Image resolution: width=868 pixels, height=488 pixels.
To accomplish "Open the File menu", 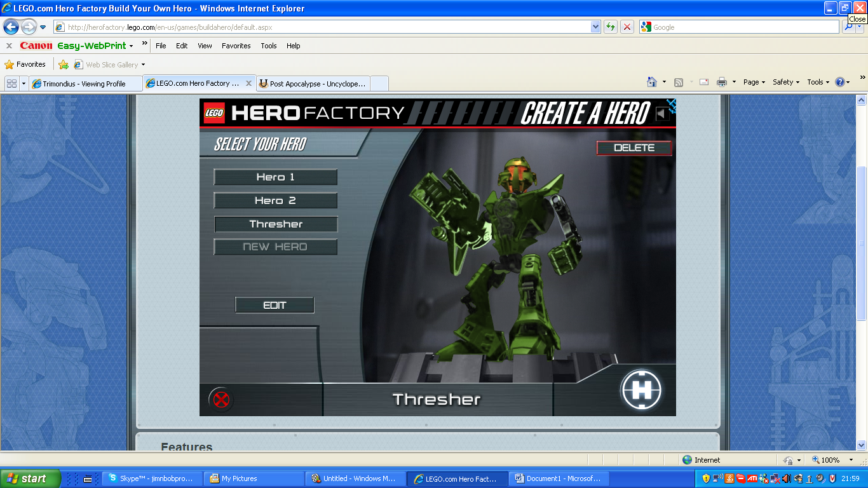I will [161, 46].
